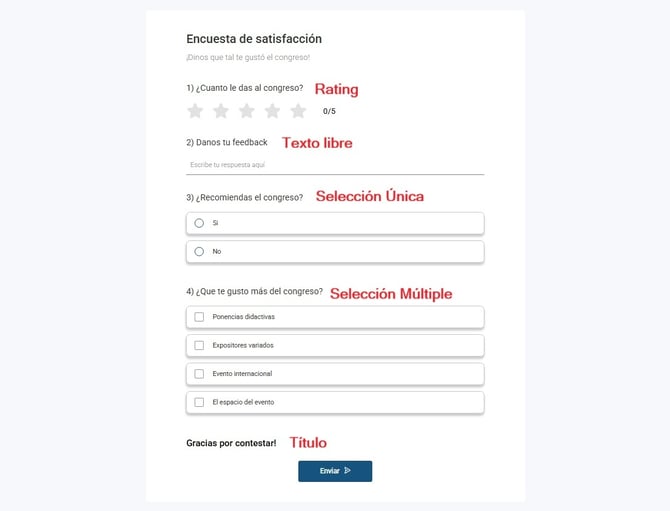Select the 'Si' radio button
Viewport: 670px width, 511px height.
pyautogui.click(x=199, y=223)
